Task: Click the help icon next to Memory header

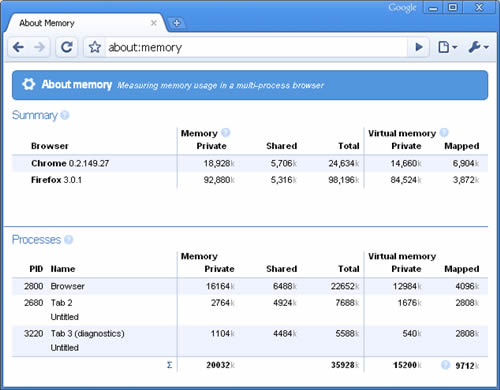Action: [226, 133]
